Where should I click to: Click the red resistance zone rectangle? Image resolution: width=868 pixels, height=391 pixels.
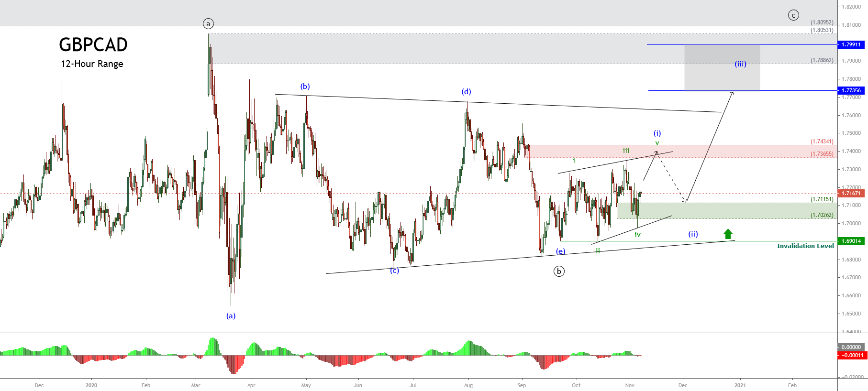pos(683,151)
